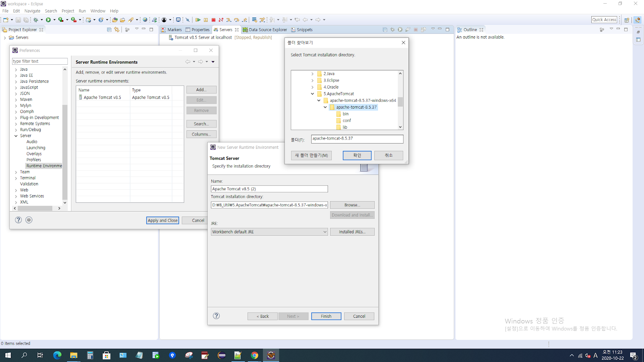Expand the Maven node in Preferences tree
The height and width of the screenshot is (362, 644).
click(16, 100)
